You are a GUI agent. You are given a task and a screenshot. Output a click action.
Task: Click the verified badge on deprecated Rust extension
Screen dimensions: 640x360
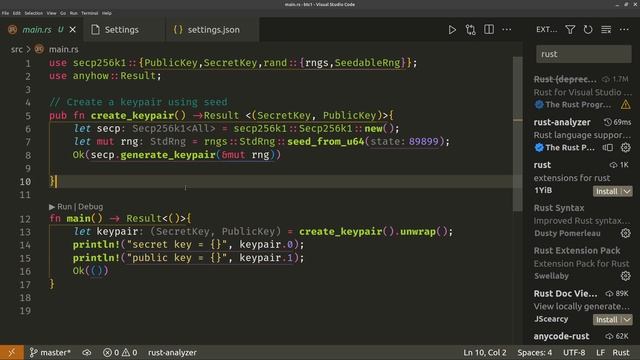[x=539, y=105]
